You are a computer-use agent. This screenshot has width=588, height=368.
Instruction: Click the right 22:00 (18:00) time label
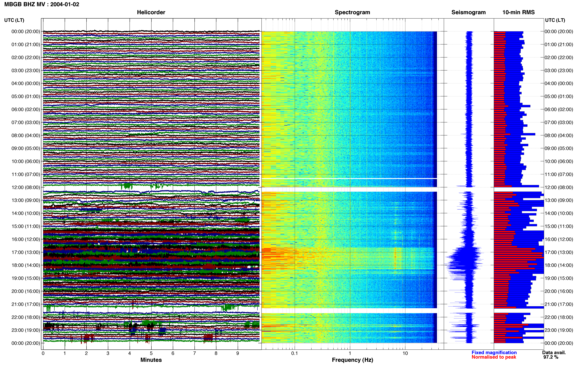click(559, 317)
